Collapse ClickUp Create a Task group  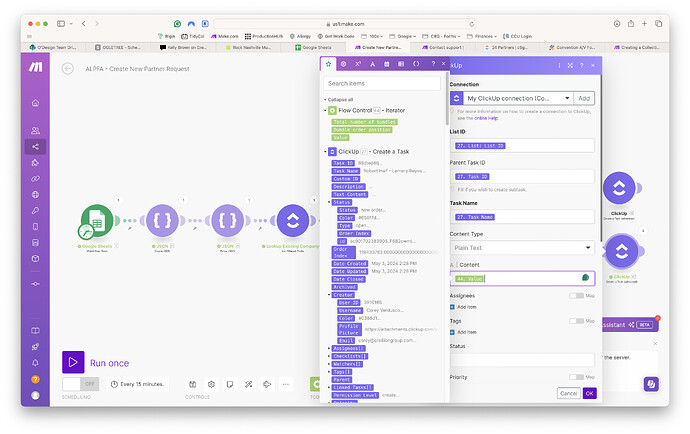(326, 151)
